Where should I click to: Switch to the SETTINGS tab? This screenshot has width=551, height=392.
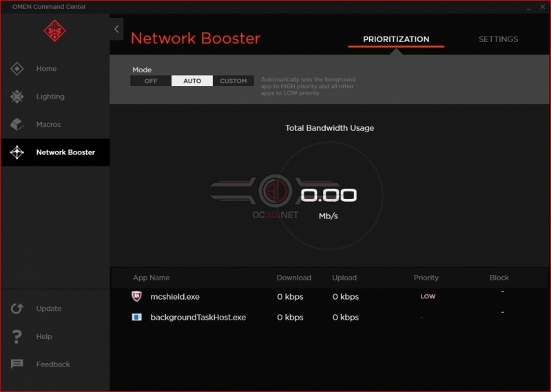498,39
